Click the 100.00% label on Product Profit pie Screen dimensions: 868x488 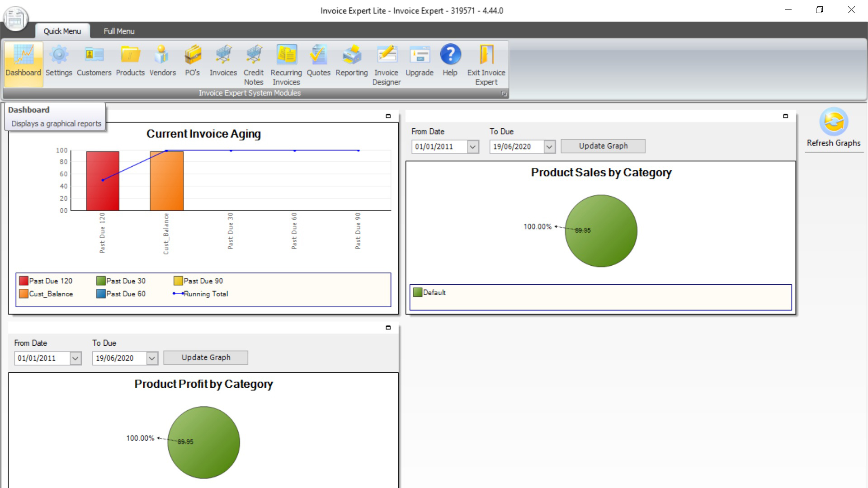click(x=140, y=438)
